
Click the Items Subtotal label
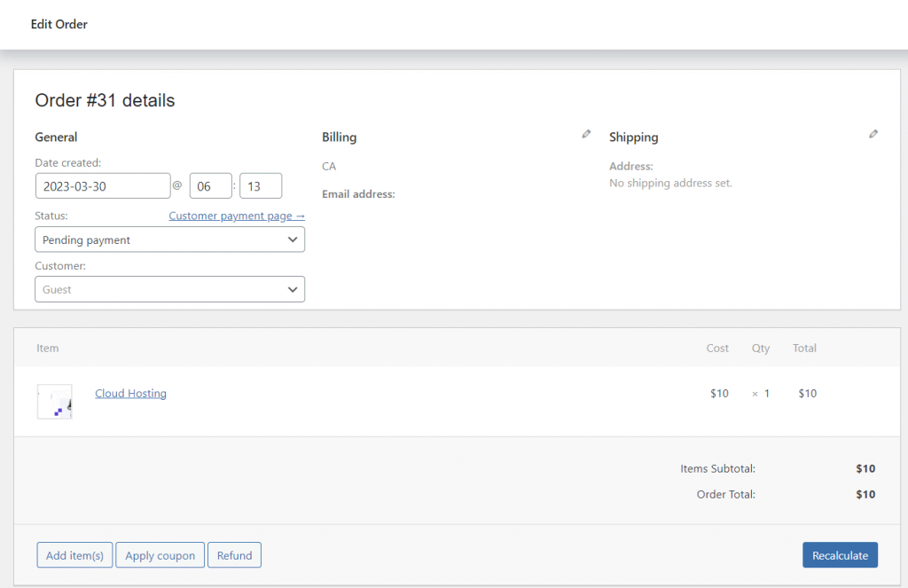(717, 468)
